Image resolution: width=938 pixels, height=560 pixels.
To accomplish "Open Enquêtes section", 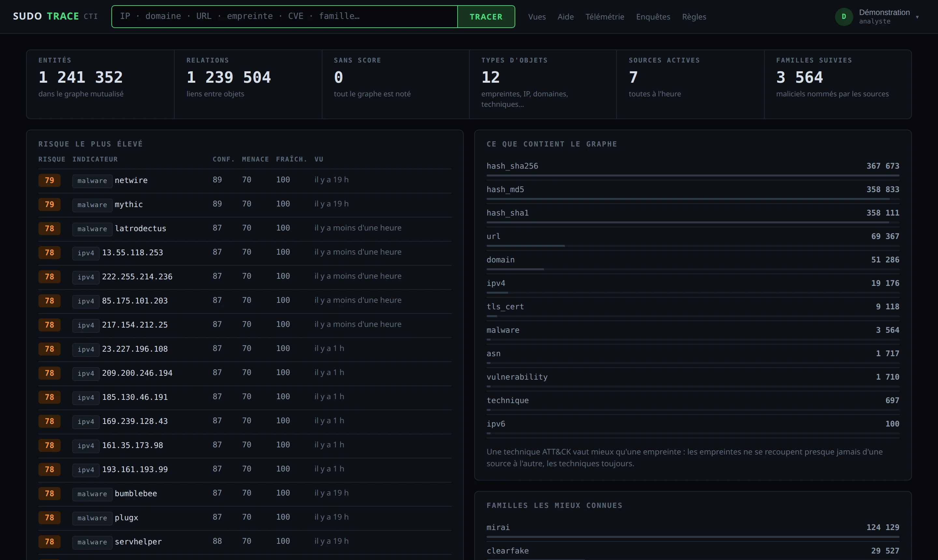I will [653, 17].
